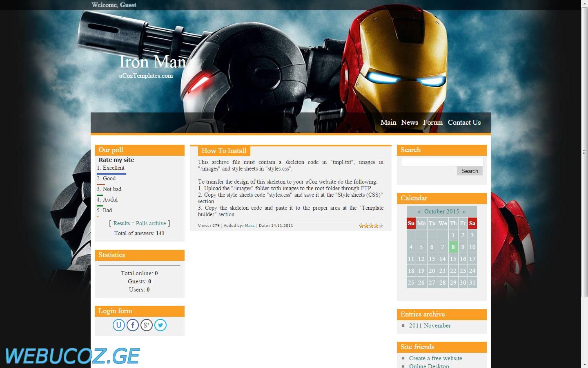Open the News menu item

coord(410,122)
